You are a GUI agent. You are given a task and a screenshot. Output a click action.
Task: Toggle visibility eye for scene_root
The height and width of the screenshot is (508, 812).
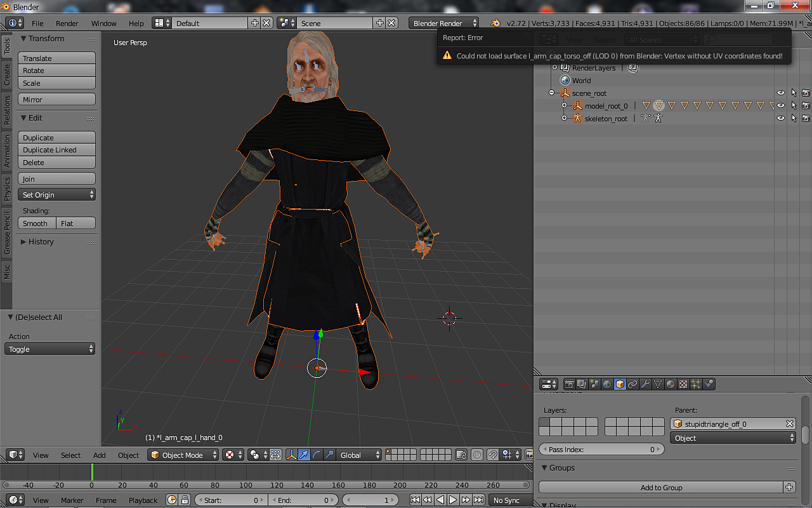(x=781, y=93)
